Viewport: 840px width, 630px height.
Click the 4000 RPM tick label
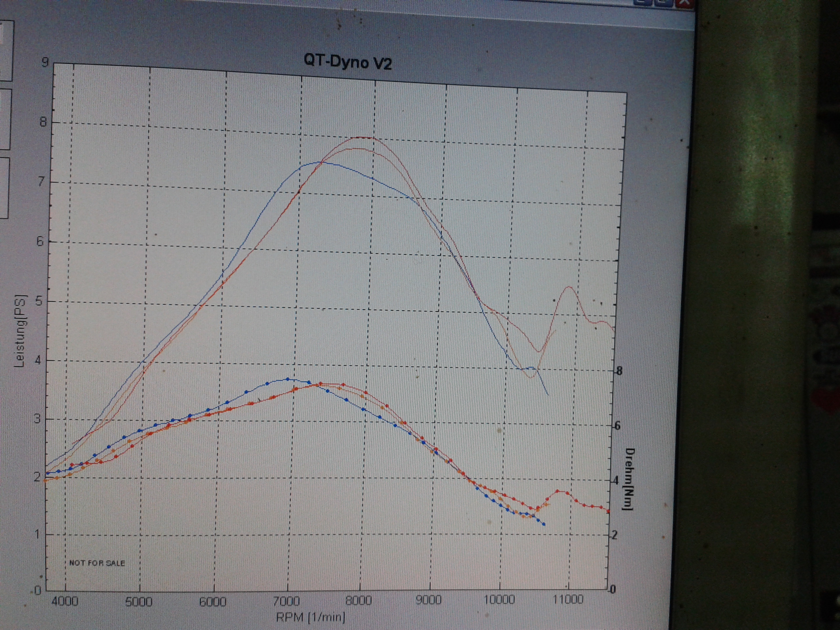click(65, 601)
